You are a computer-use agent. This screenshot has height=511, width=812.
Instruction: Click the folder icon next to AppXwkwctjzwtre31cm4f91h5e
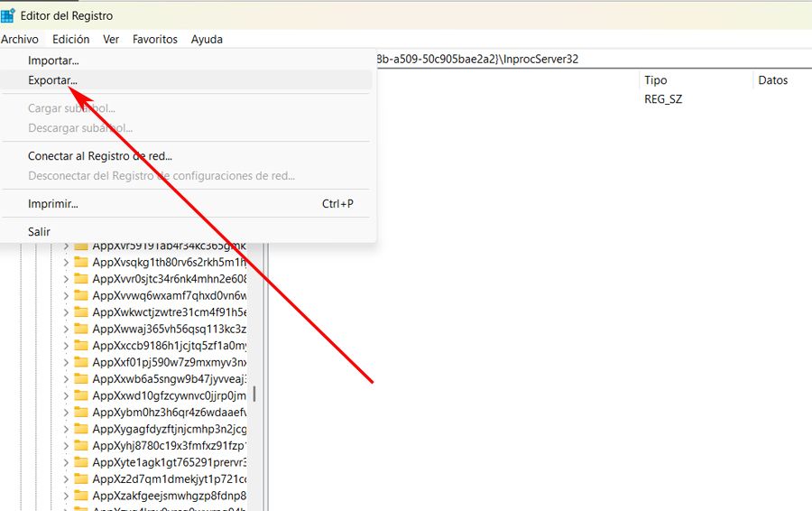pos(81,312)
